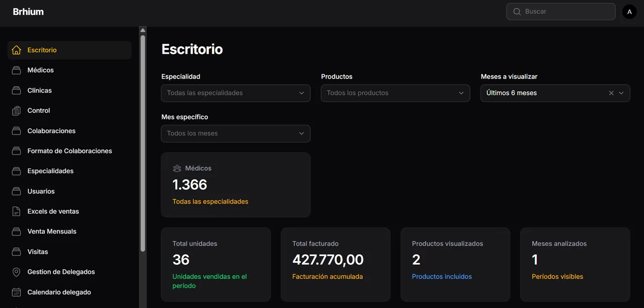Click the Médicos sidebar icon
The image size is (644, 308).
pyautogui.click(x=17, y=70)
